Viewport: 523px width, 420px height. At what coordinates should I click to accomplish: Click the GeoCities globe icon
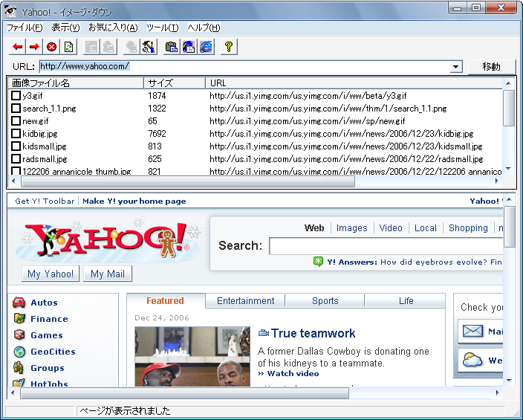coord(19,351)
